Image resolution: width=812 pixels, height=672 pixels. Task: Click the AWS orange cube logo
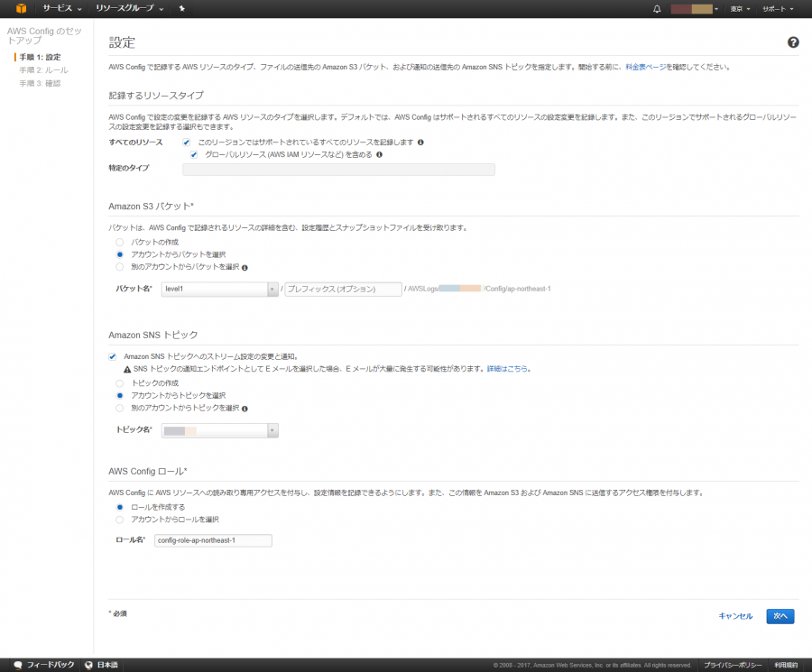pyautogui.click(x=21, y=8)
